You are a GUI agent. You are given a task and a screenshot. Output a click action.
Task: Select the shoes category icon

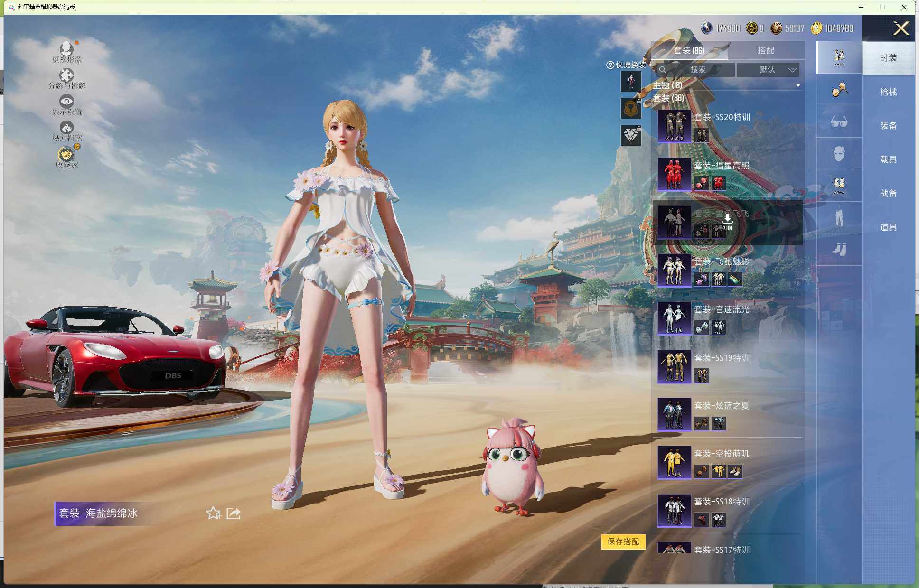(839, 250)
